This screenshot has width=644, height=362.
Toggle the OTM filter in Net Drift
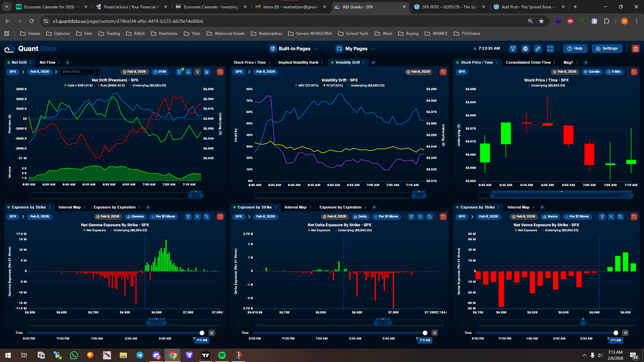click(x=160, y=72)
